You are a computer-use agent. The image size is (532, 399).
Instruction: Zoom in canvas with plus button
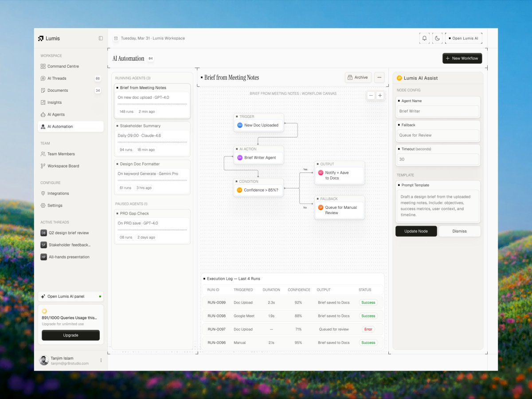(x=380, y=95)
